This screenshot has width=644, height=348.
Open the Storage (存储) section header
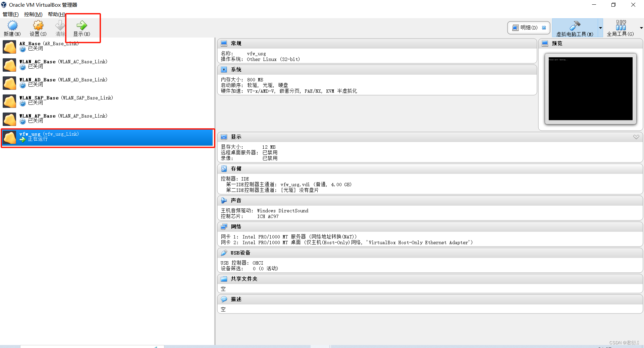pos(430,169)
